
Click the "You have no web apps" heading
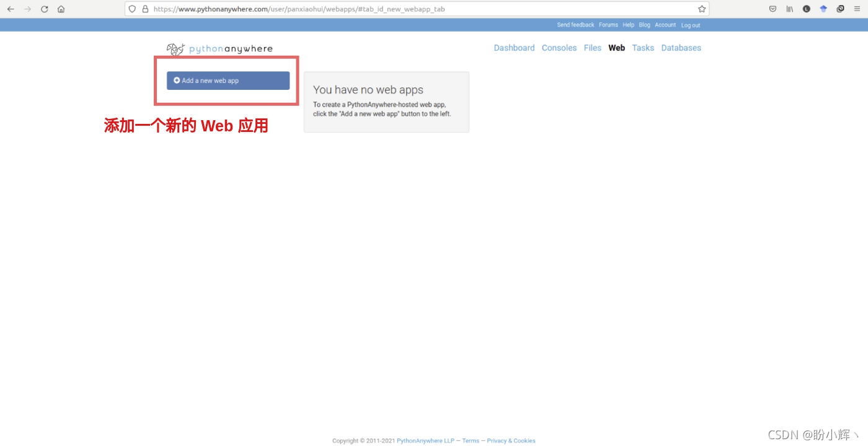[368, 90]
